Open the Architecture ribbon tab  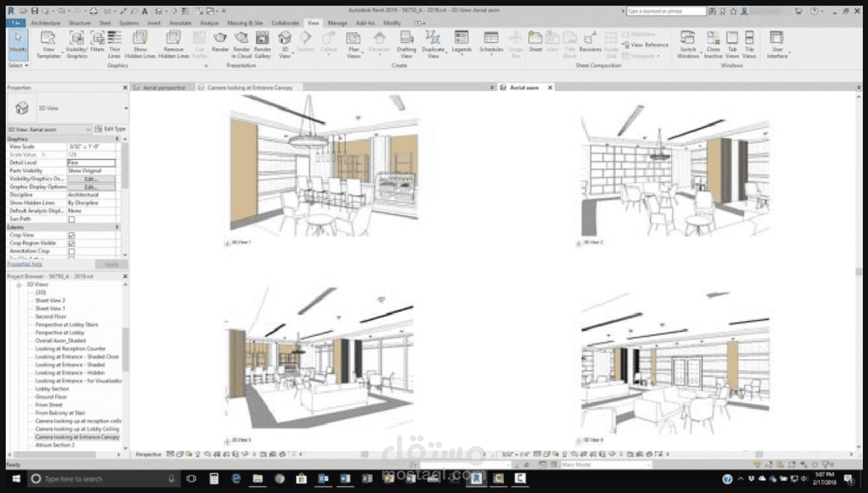[x=45, y=23]
